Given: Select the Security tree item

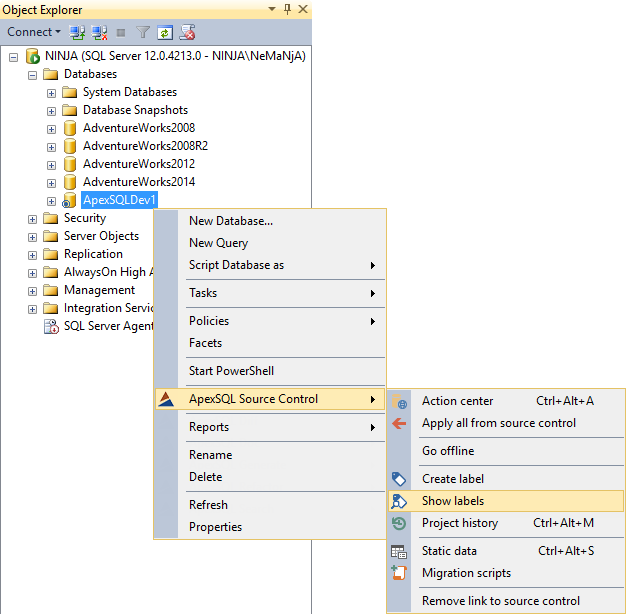Looking at the screenshot, I should [85, 218].
